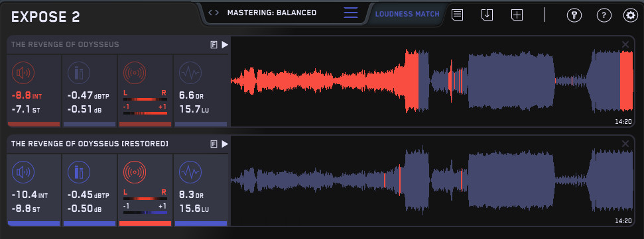Click loudness speaker icon on first track

click(x=23, y=73)
